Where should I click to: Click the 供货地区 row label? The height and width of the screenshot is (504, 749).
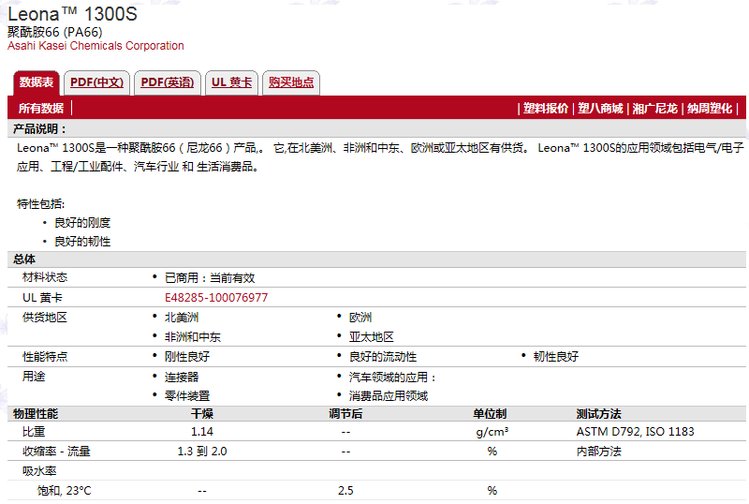[44, 317]
